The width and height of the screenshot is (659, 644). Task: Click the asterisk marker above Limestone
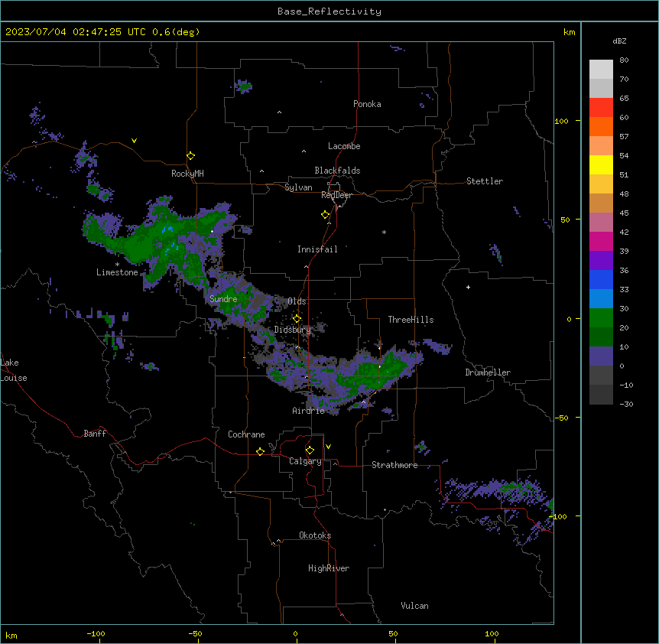(x=117, y=265)
